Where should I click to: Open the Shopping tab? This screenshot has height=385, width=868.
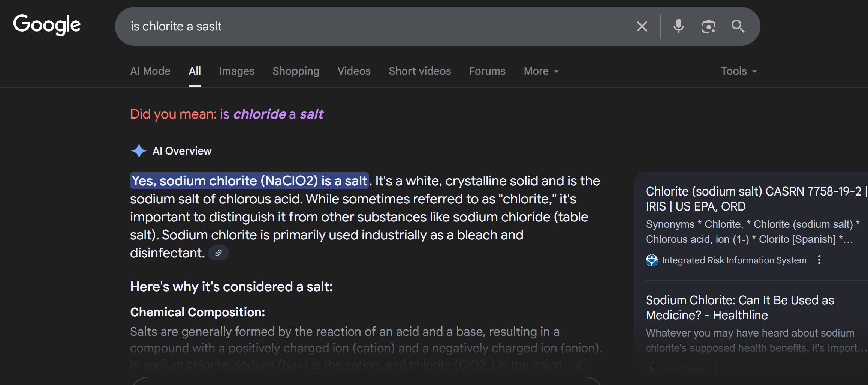click(x=296, y=71)
